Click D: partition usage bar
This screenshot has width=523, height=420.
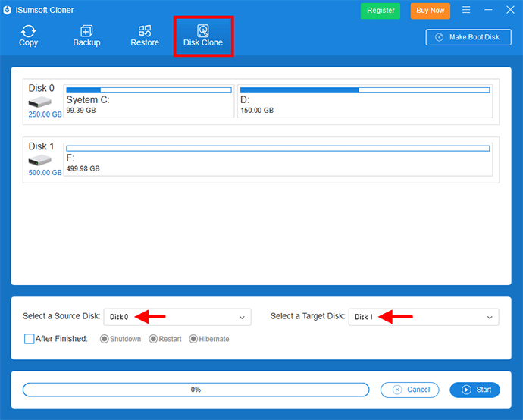click(x=365, y=90)
